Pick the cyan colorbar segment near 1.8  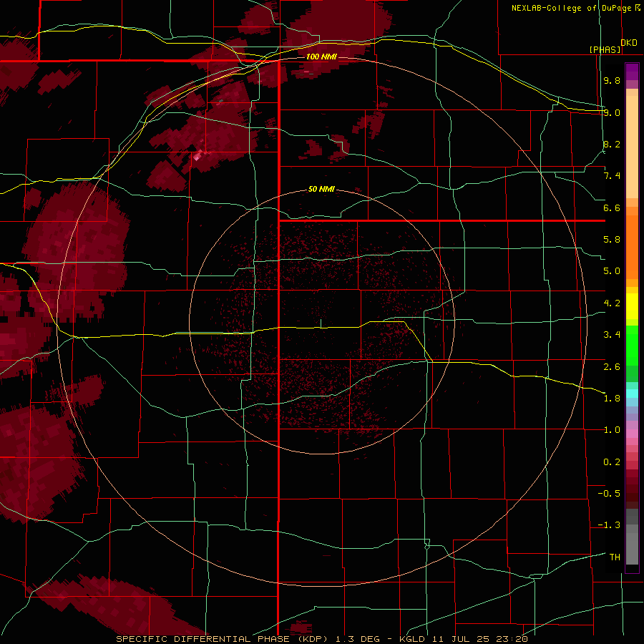[x=632, y=394]
